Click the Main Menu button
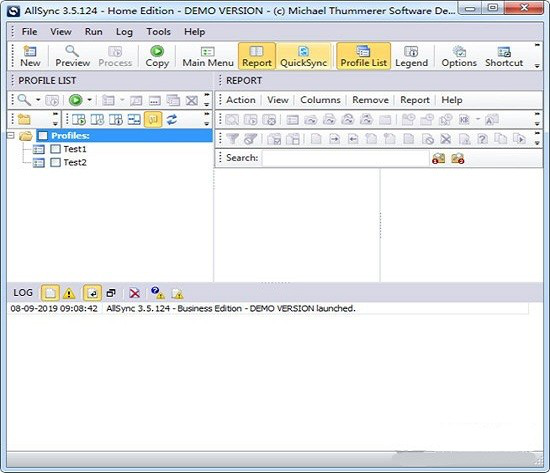550x473 pixels. pyautogui.click(x=208, y=56)
